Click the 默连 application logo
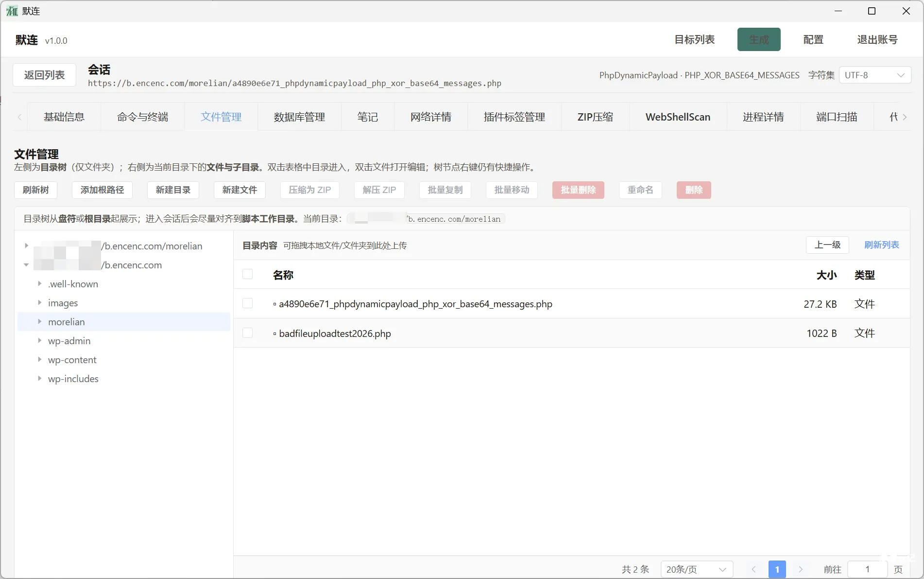This screenshot has width=924, height=579. coord(12,11)
